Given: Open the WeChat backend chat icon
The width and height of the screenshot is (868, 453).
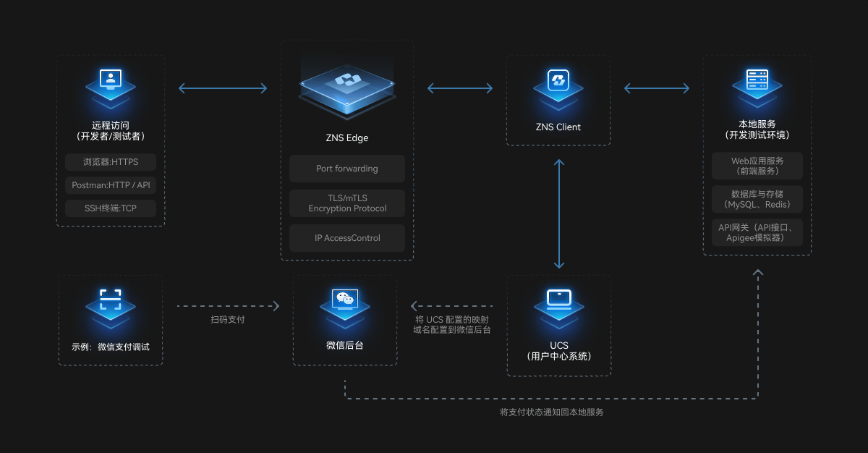Looking at the screenshot, I should tap(345, 306).
